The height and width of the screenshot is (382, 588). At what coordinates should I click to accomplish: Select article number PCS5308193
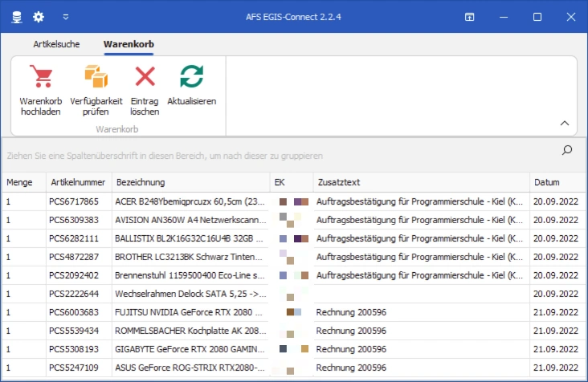[x=74, y=349]
